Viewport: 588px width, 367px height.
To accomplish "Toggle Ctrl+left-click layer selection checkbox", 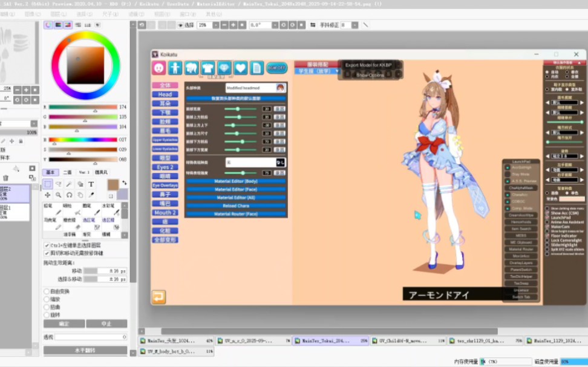I will (47, 245).
